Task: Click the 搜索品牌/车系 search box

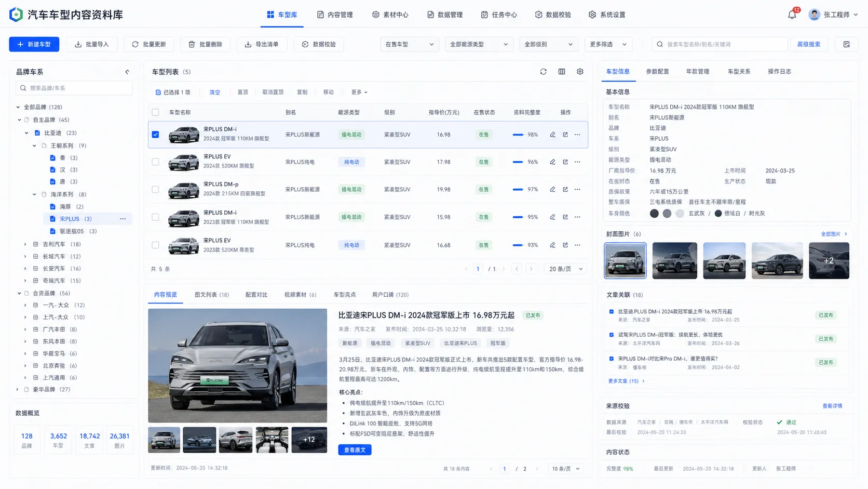Action: pyautogui.click(x=74, y=88)
